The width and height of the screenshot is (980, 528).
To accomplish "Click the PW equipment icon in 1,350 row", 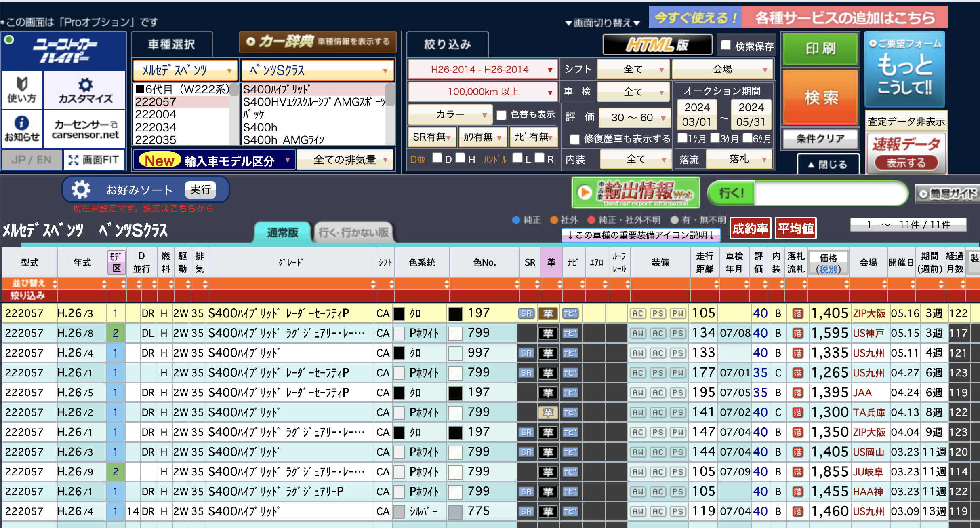I will coord(678,432).
